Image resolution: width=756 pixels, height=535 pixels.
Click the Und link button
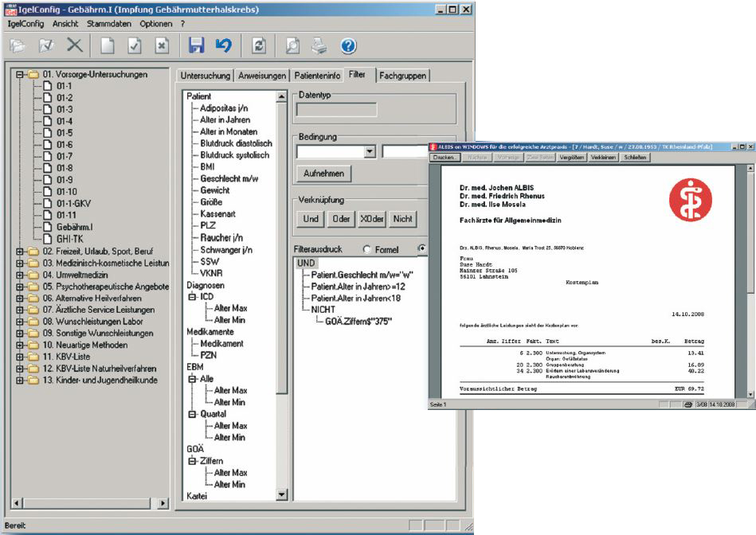(x=311, y=219)
